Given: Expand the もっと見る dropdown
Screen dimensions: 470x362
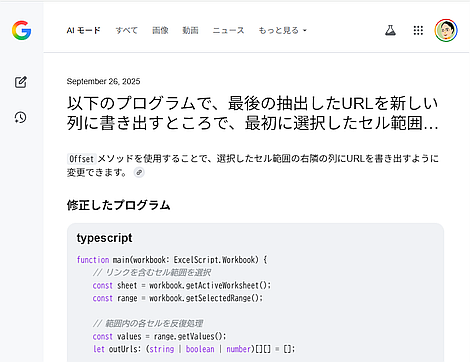Looking at the screenshot, I should 282,30.
